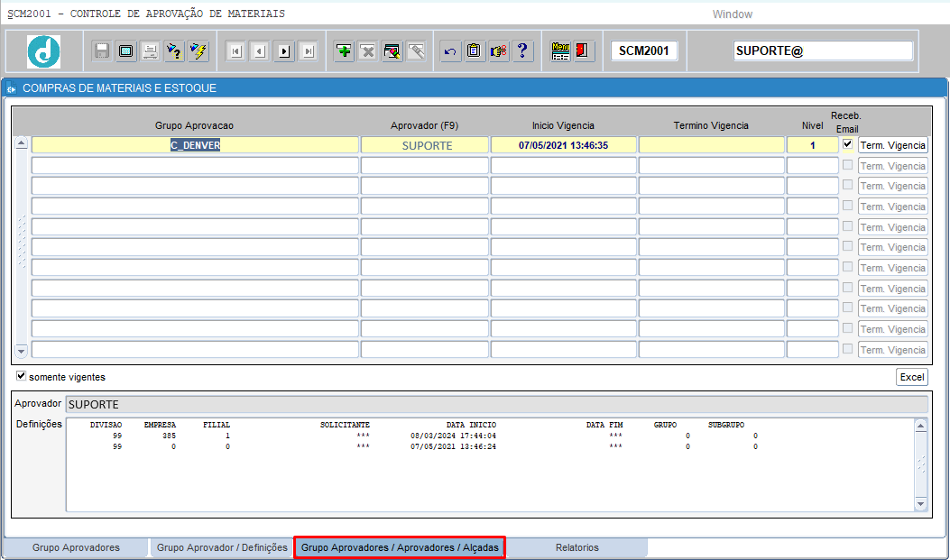
Task: Insert new record with green plus icon
Action: click(344, 50)
